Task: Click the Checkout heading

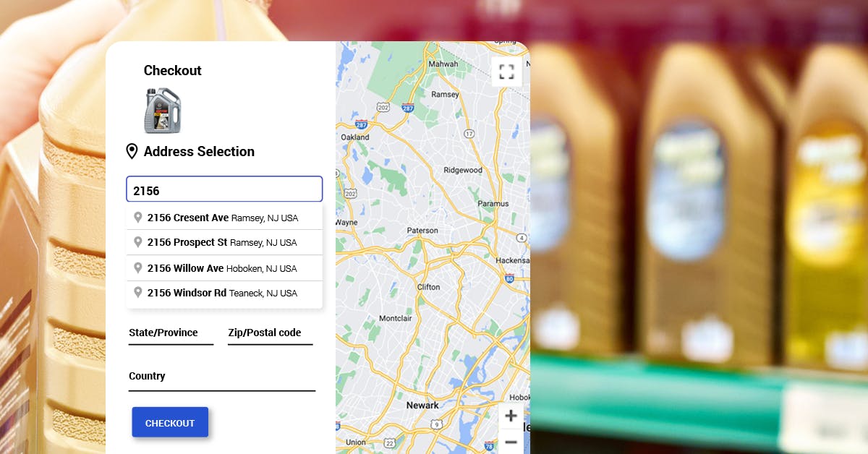Action: point(172,71)
